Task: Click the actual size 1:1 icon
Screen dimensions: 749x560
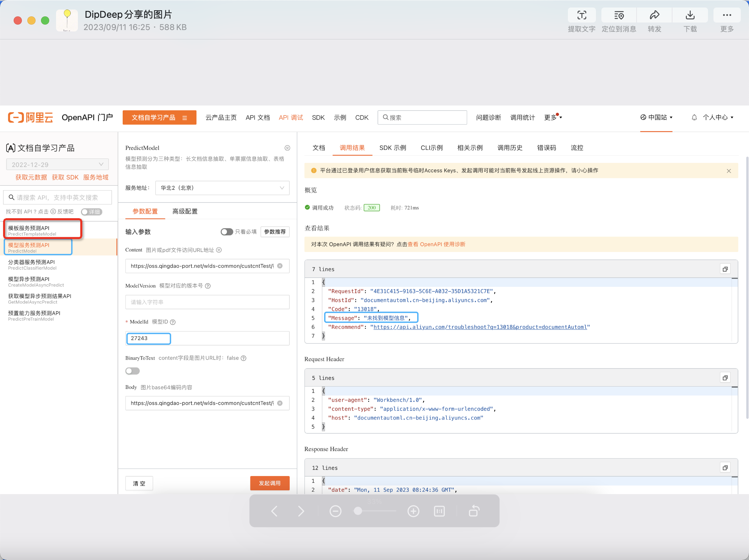Action: pyautogui.click(x=439, y=511)
